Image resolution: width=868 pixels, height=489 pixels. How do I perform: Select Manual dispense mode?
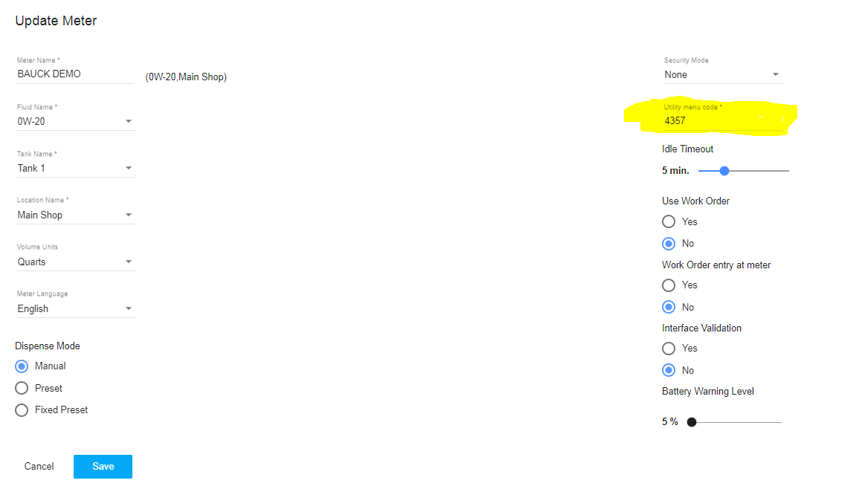coord(22,366)
